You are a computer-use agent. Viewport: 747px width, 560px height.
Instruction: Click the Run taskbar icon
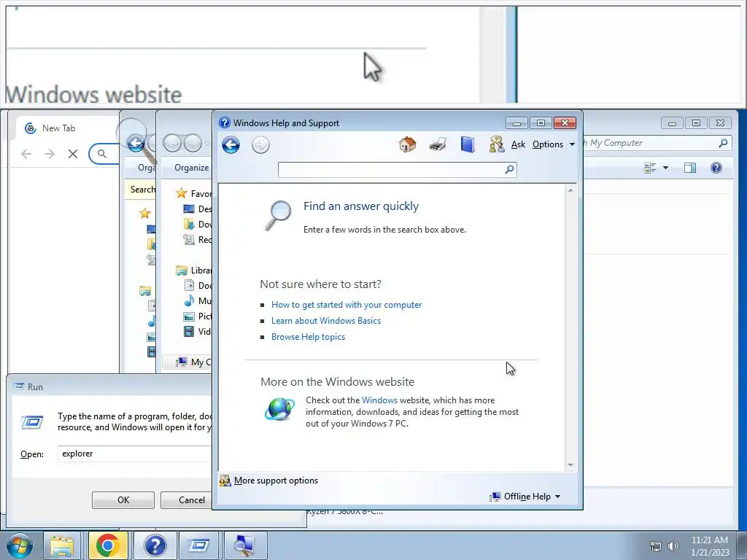click(x=199, y=545)
